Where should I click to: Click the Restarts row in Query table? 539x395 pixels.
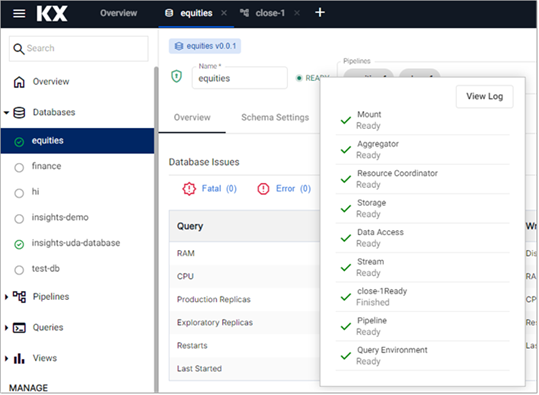click(244, 345)
